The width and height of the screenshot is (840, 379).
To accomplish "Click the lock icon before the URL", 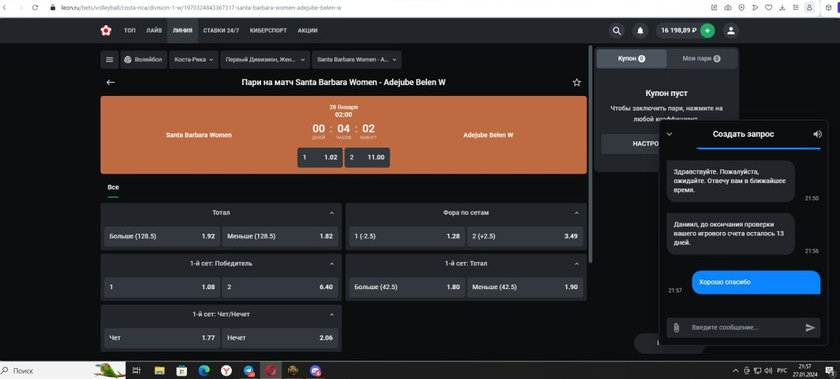I will [52, 8].
